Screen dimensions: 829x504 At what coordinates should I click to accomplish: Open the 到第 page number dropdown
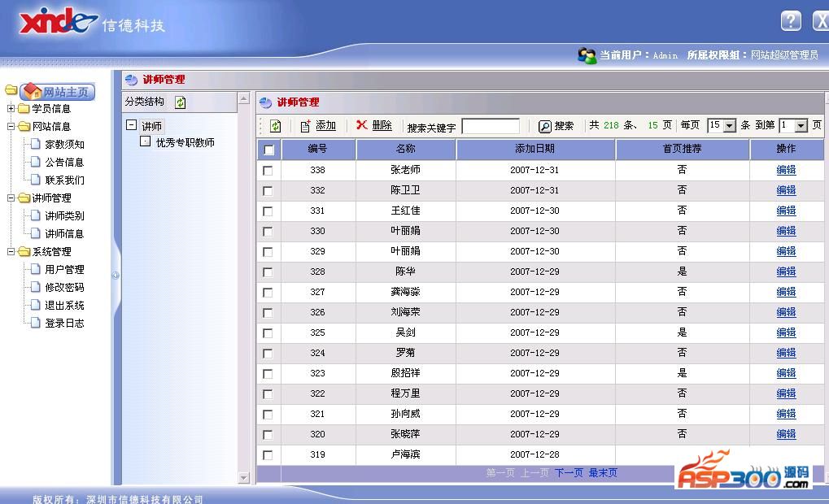coord(801,126)
